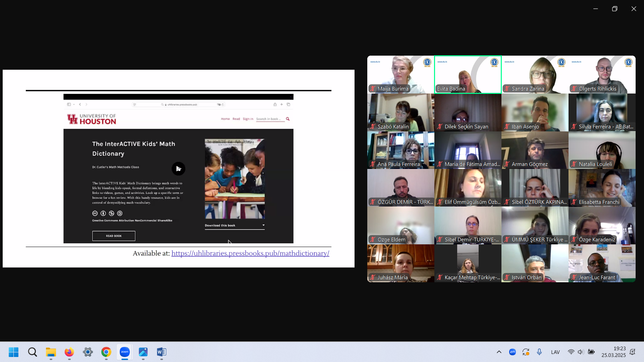
Task: Click the Zoom icon in taskbar
Action: click(x=125, y=352)
